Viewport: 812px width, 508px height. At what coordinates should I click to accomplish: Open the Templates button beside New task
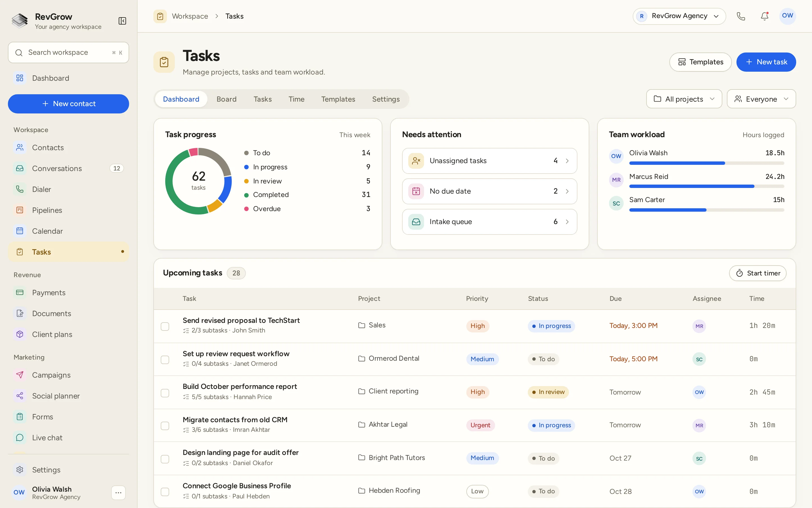tap(700, 62)
